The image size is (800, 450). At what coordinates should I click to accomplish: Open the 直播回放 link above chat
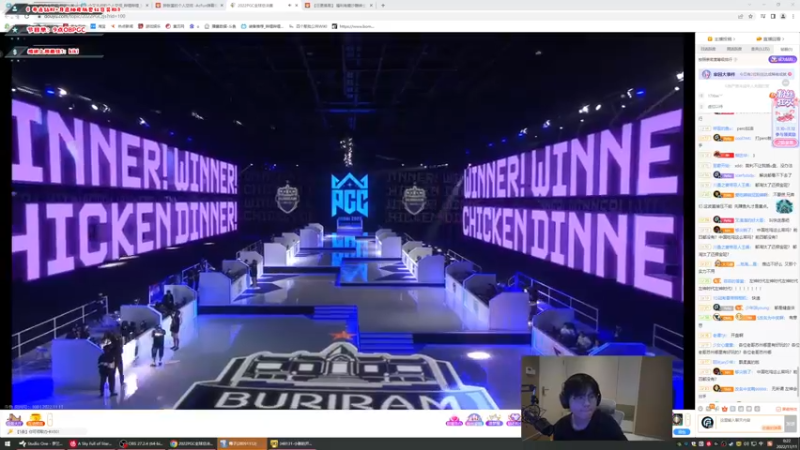tap(769, 39)
